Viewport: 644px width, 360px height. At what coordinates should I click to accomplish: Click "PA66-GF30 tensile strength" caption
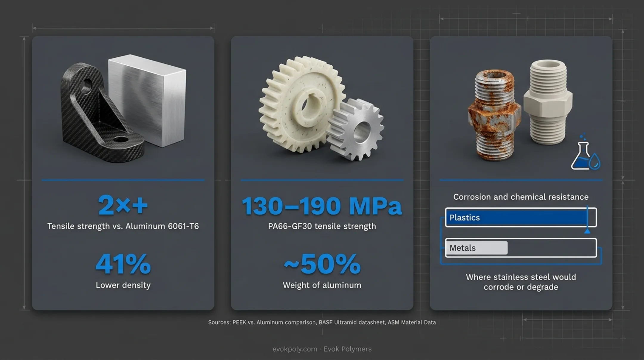click(x=322, y=226)
